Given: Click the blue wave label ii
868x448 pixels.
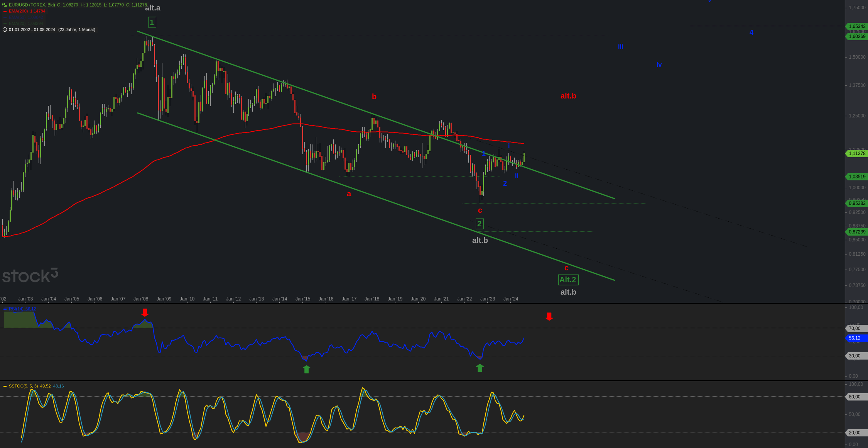Looking at the screenshot, I should (517, 175).
